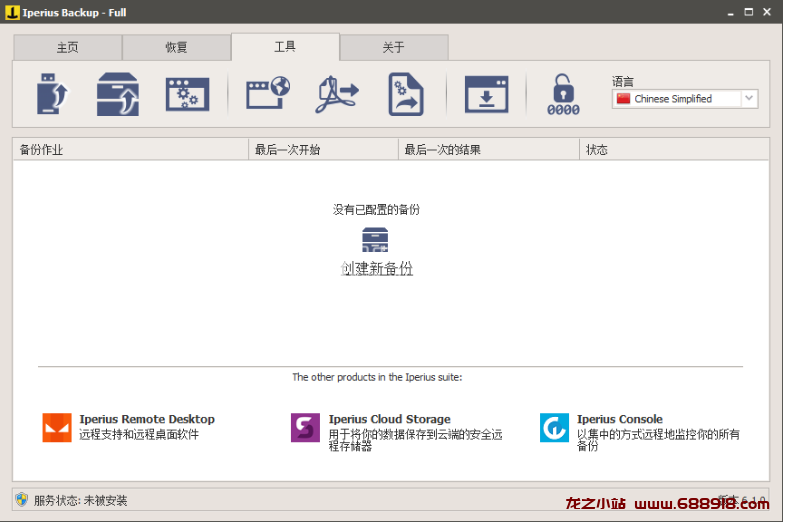Maximize the Iperius Backup window
Viewport: 785px width, 524px height.
(748, 12)
